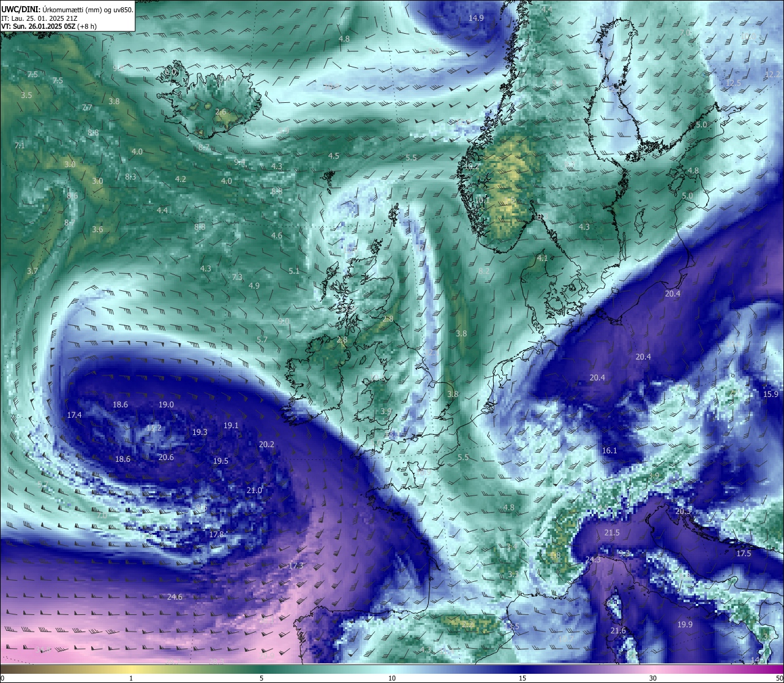Click the 1 tick label on the legend
Screen dimensions: 784x683
click(131, 678)
